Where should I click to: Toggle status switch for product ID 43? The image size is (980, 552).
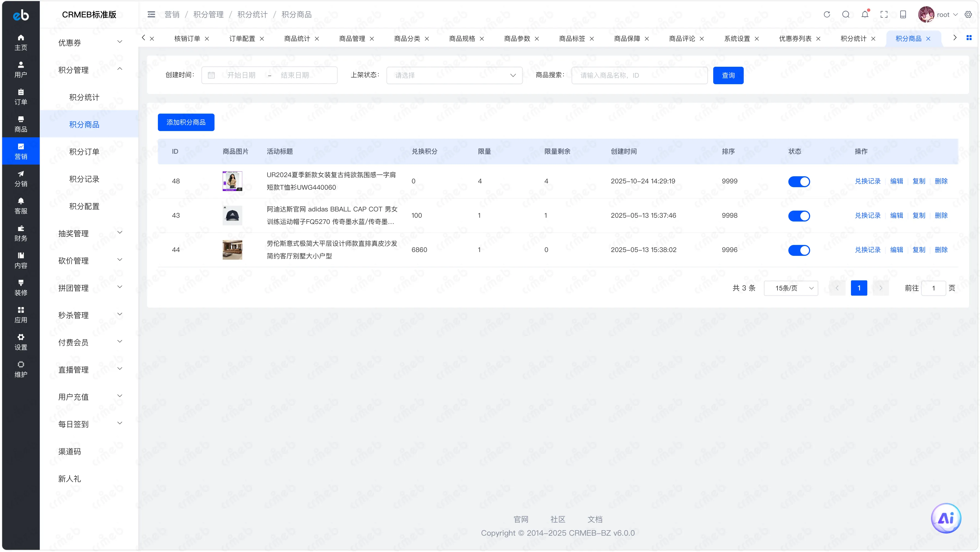pyautogui.click(x=799, y=216)
